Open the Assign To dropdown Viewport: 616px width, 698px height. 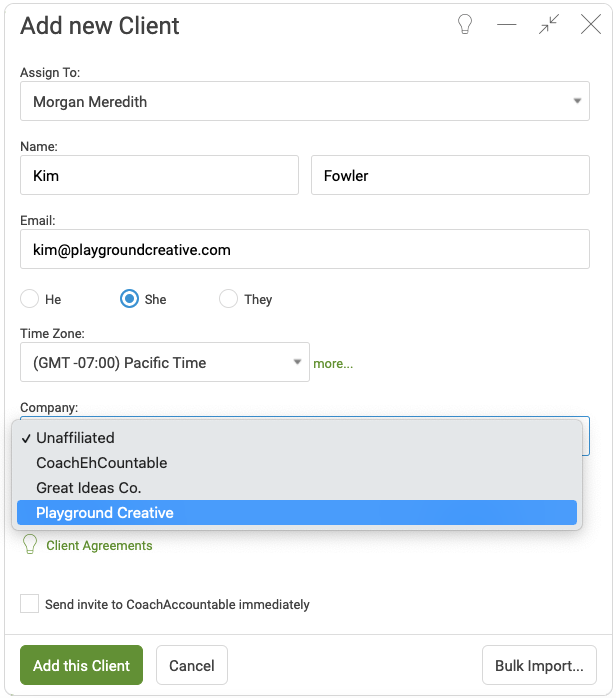coord(305,101)
